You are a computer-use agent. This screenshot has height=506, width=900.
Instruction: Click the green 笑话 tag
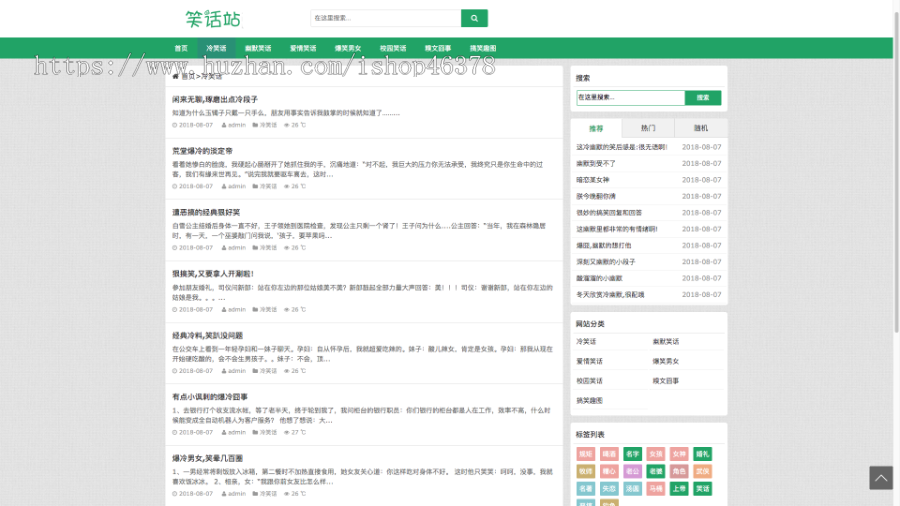click(703, 489)
